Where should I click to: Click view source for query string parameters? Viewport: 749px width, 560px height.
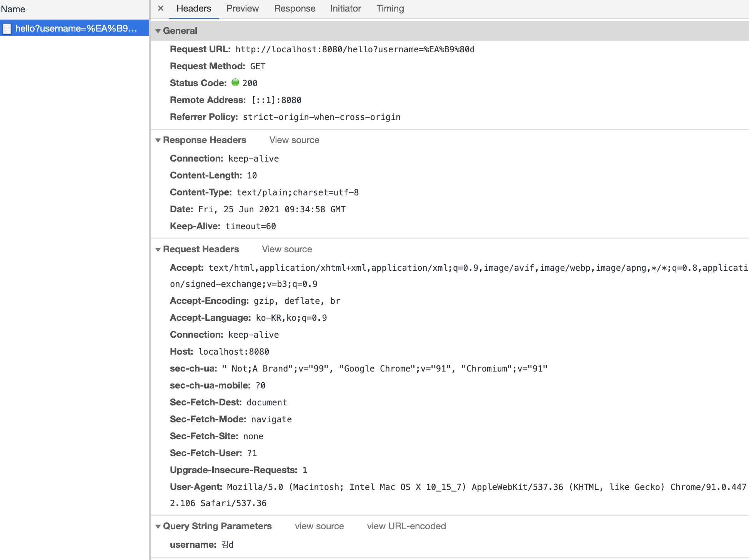(x=319, y=526)
